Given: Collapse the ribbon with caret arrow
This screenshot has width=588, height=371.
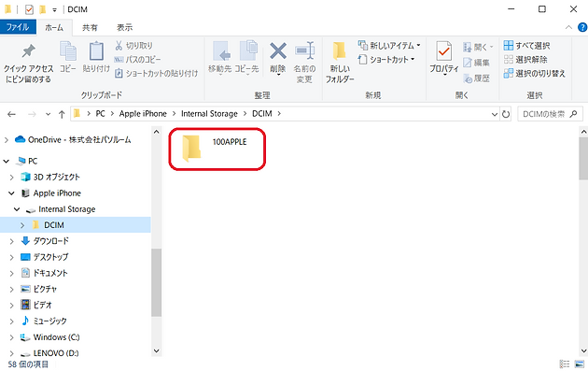Looking at the screenshot, I should click(x=568, y=27).
